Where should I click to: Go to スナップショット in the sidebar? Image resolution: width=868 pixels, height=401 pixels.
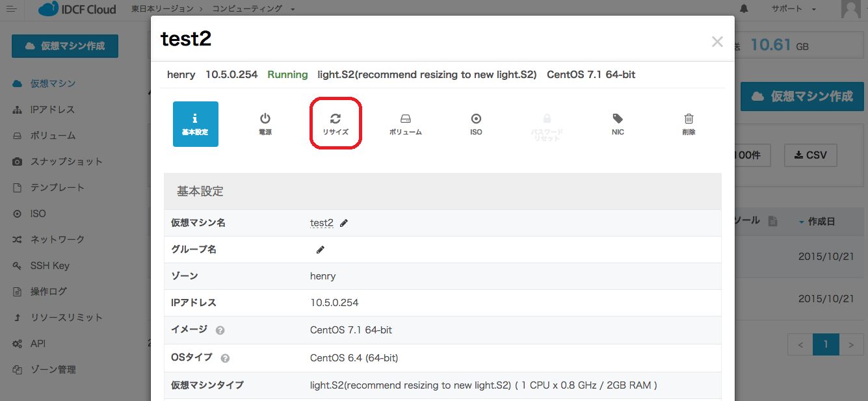[66, 162]
